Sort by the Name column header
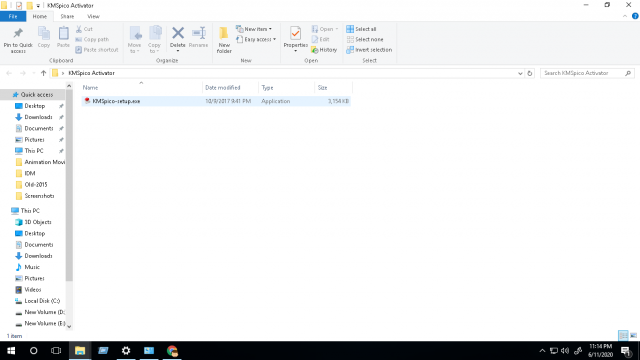Screen dimensions: 640x360 click(x=141, y=88)
